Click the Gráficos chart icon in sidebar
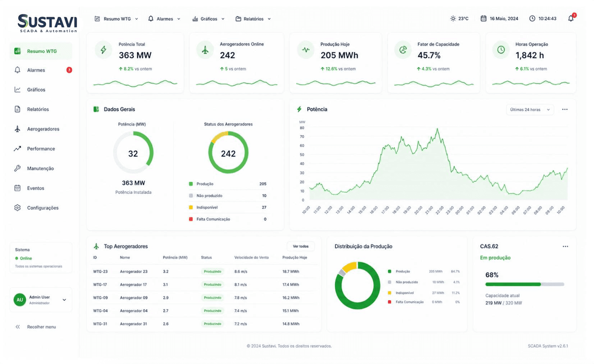Image resolution: width=594 pixels, height=364 pixels. [x=17, y=90]
